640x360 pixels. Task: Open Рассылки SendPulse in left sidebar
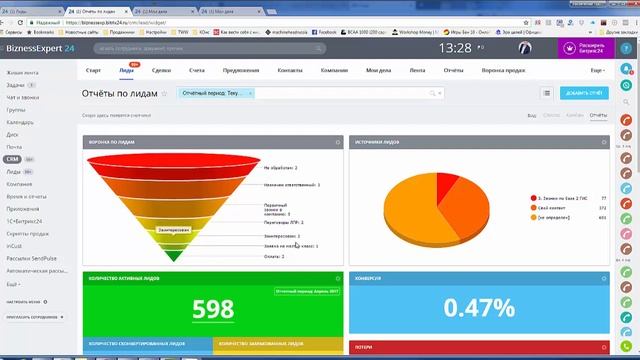pyautogui.click(x=31, y=259)
